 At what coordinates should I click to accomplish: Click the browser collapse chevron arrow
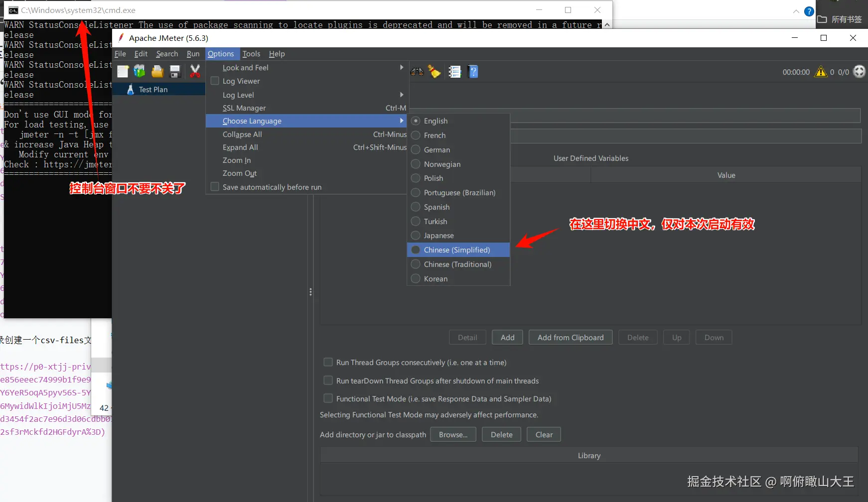pos(796,11)
